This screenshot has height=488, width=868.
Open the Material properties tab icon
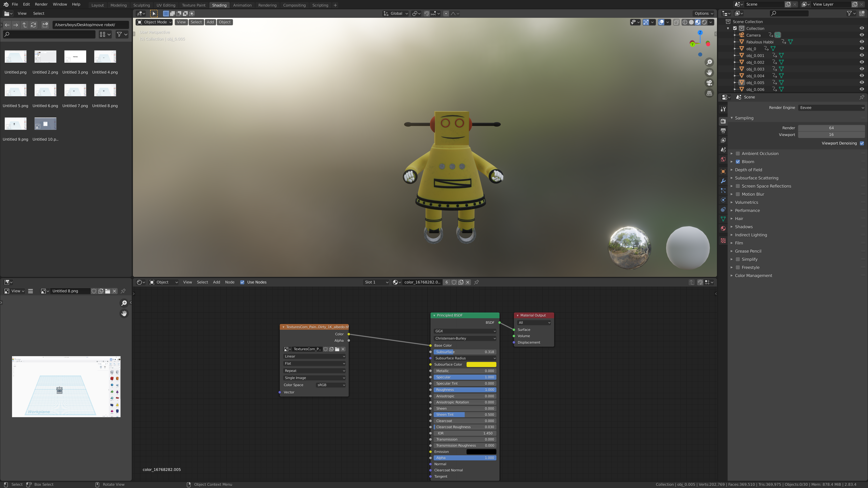[x=723, y=229]
